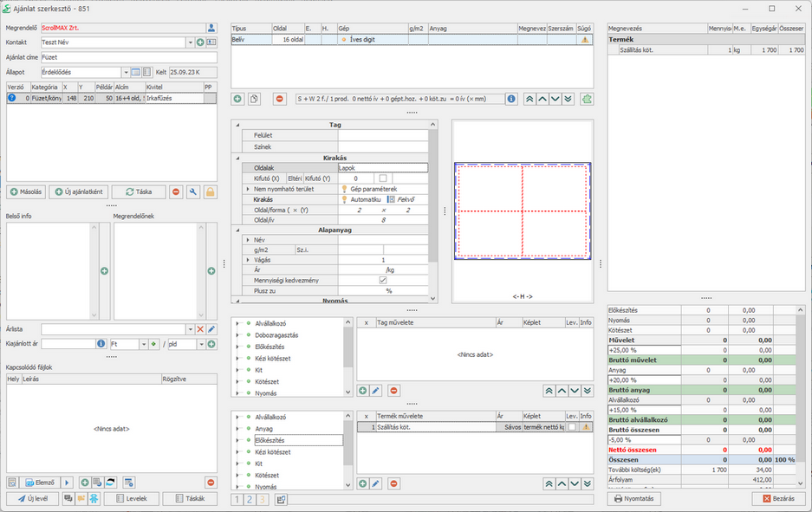
Task: Click the wrench settings icon below version list
Action: point(193,191)
